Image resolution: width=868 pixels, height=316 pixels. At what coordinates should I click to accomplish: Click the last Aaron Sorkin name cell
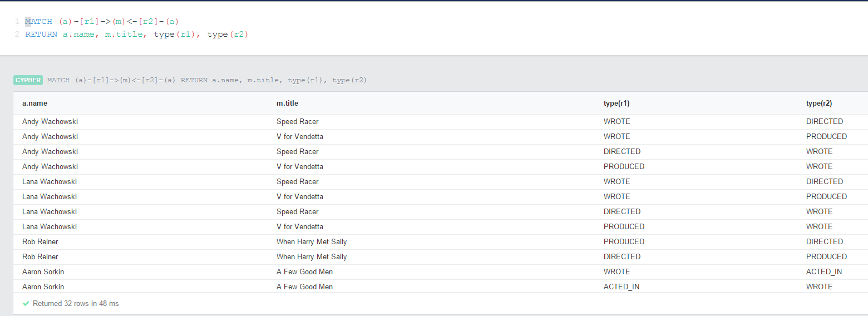coord(43,287)
